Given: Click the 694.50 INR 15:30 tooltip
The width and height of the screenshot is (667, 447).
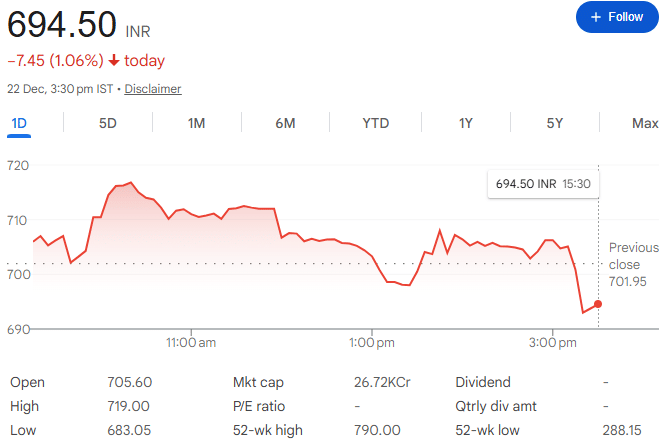Looking at the screenshot, I should tap(541, 185).
